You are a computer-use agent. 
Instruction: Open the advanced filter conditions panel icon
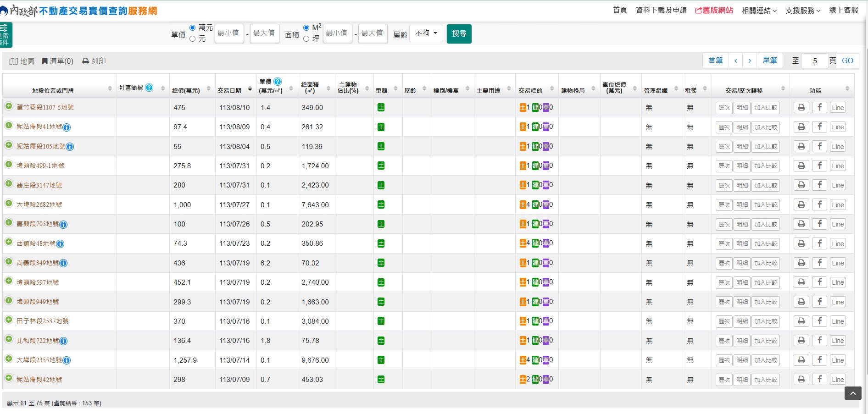coord(5,35)
